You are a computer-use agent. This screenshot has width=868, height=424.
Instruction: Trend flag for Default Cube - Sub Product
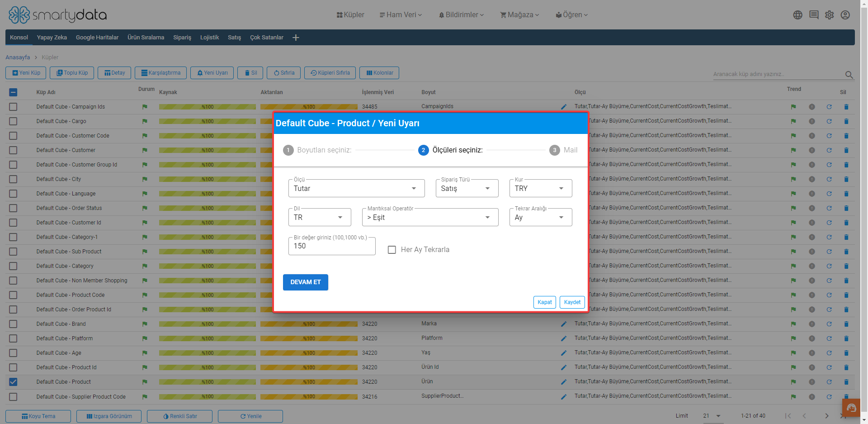(x=793, y=252)
